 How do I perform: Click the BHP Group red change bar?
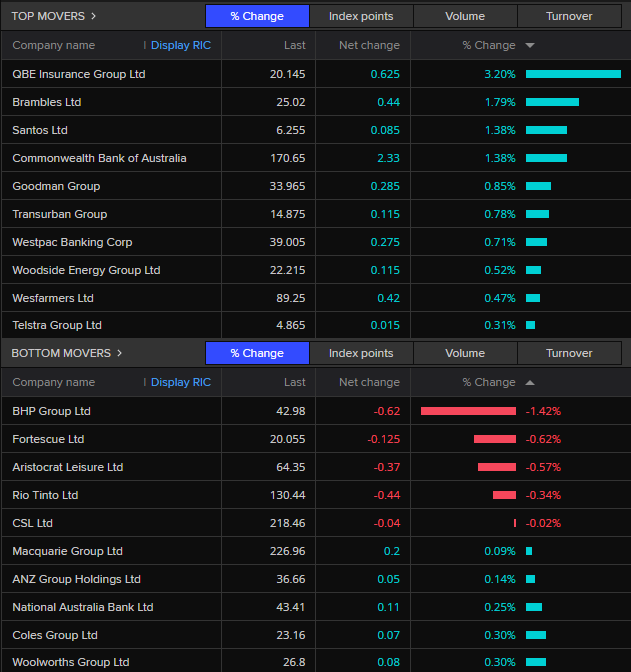point(468,411)
